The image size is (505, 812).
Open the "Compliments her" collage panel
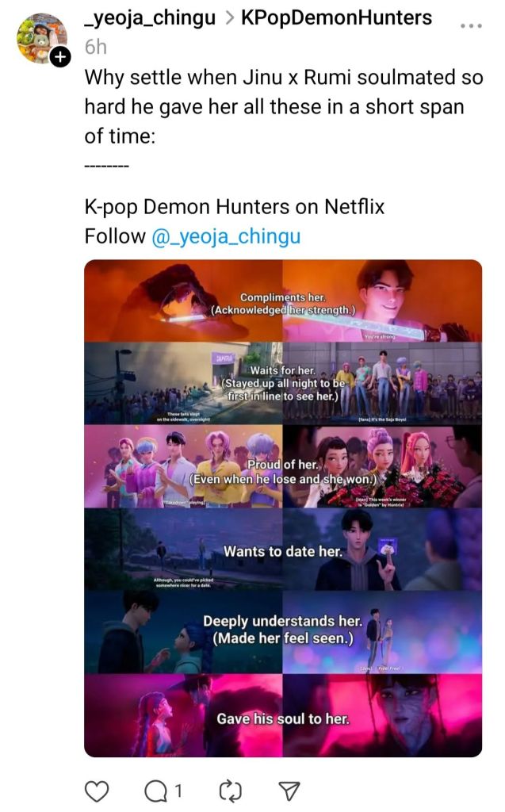(283, 301)
